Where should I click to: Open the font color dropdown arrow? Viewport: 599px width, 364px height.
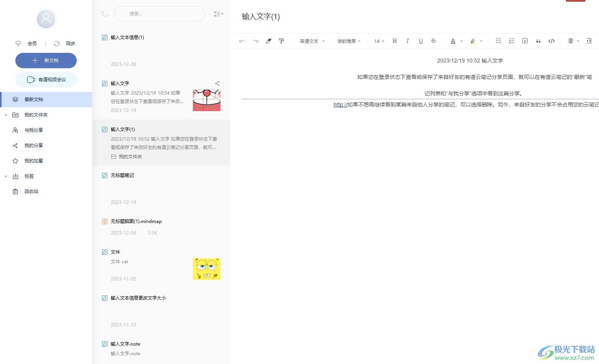(x=461, y=41)
